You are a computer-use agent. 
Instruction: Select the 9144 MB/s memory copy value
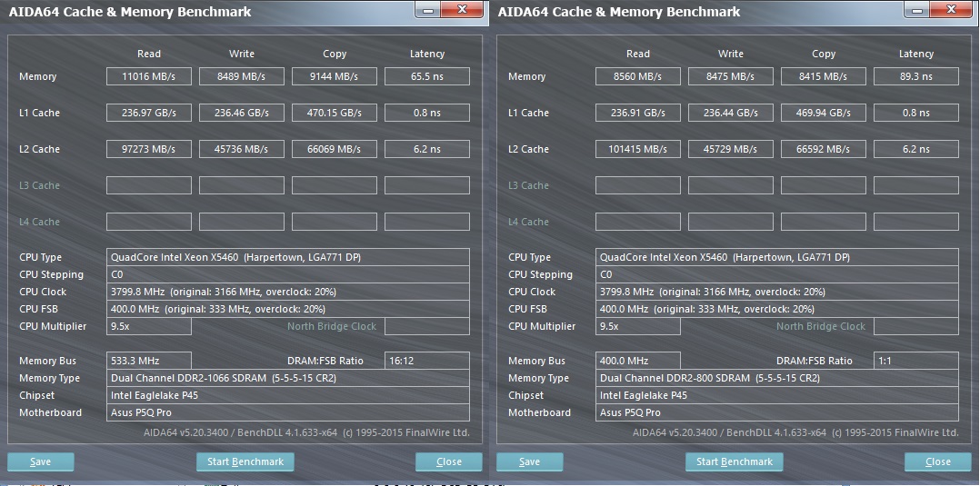pyautogui.click(x=335, y=76)
